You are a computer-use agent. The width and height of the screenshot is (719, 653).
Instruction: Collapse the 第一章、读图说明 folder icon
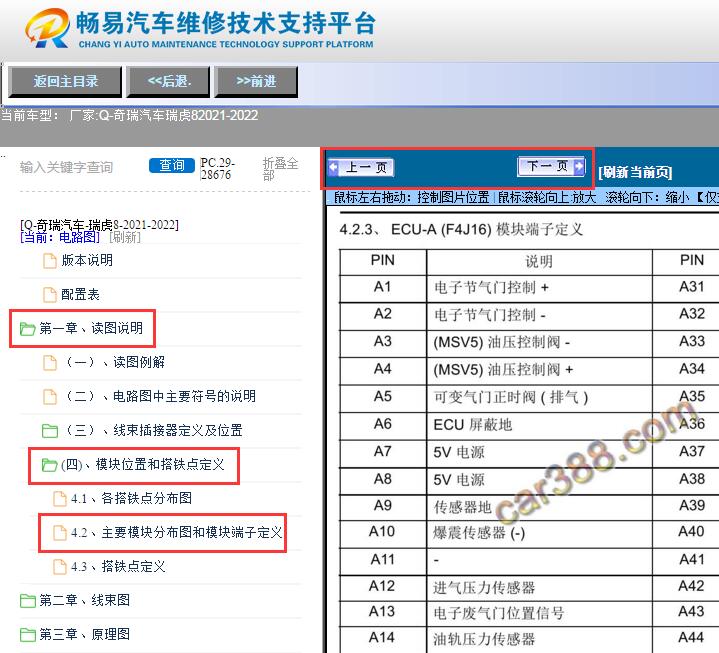point(28,329)
